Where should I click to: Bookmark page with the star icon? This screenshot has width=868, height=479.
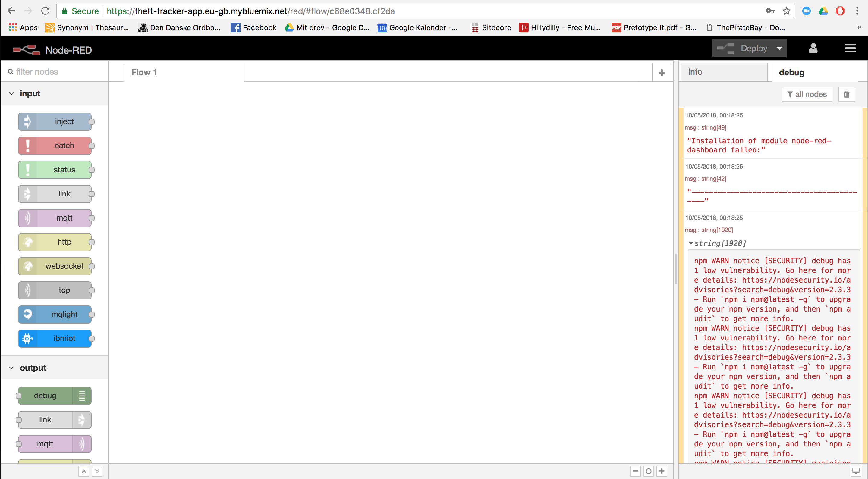(786, 11)
